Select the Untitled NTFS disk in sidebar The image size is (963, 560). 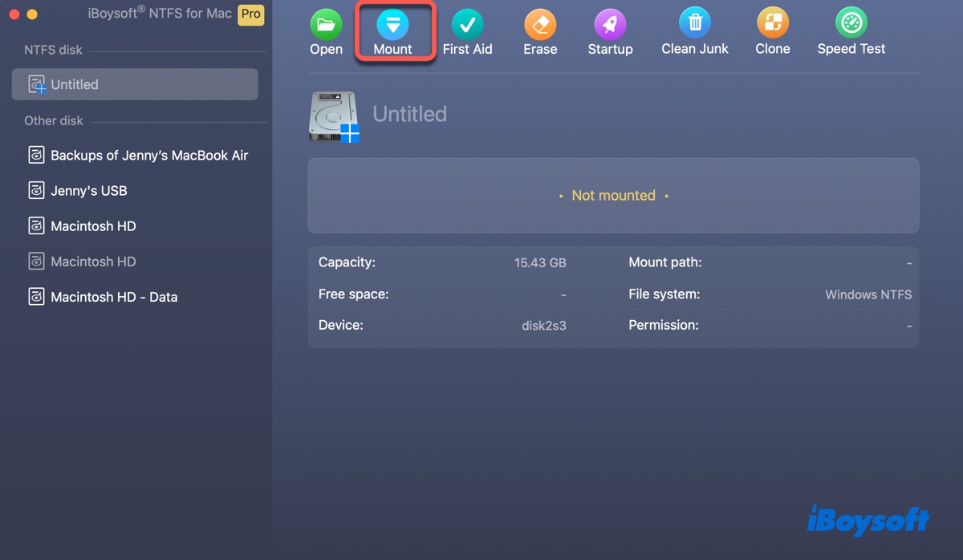coord(135,84)
